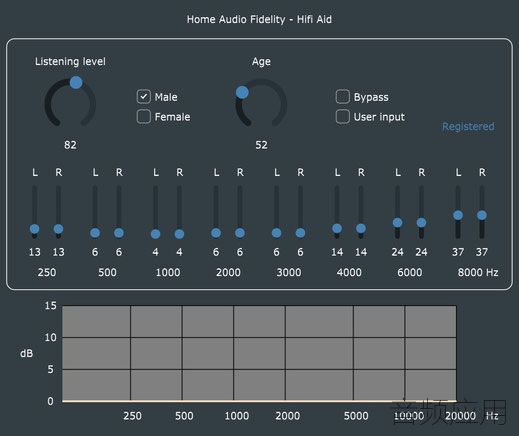
Task: Click the Listening level value 82
Action: tap(70, 145)
